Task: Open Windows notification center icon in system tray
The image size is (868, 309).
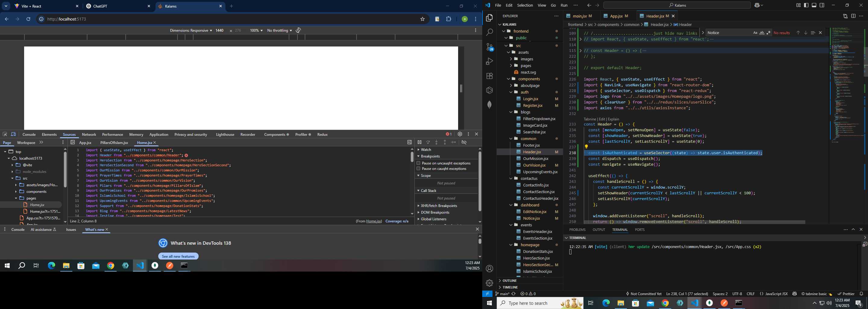Action: tap(859, 303)
